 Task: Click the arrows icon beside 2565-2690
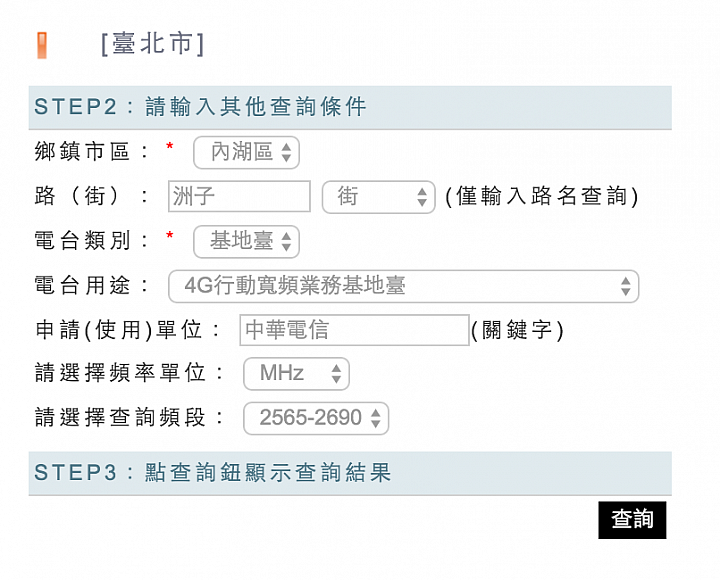pyautogui.click(x=376, y=418)
